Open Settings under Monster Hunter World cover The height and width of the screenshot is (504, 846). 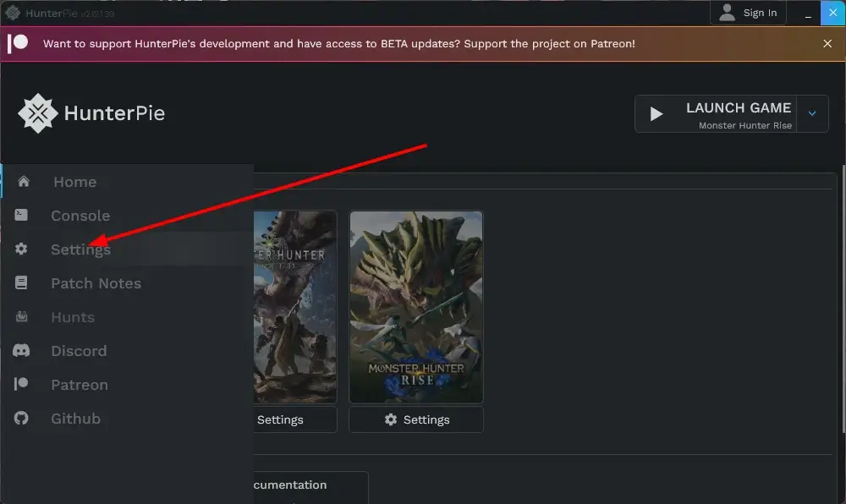pyautogui.click(x=295, y=419)
